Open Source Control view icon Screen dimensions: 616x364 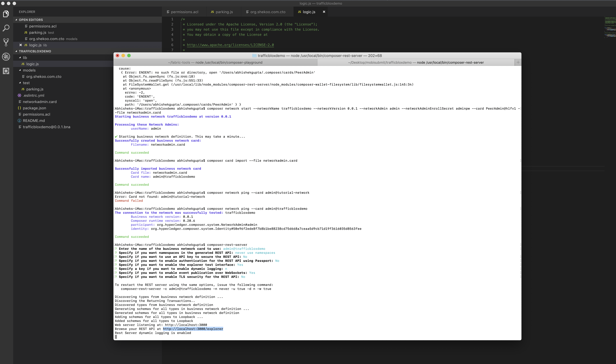(6, 42)
